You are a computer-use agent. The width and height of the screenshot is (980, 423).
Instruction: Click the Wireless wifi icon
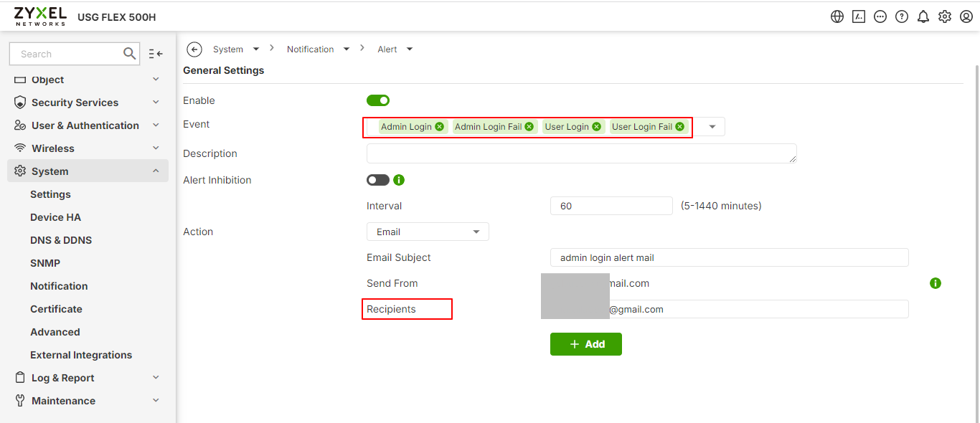[x=20, y=148]
